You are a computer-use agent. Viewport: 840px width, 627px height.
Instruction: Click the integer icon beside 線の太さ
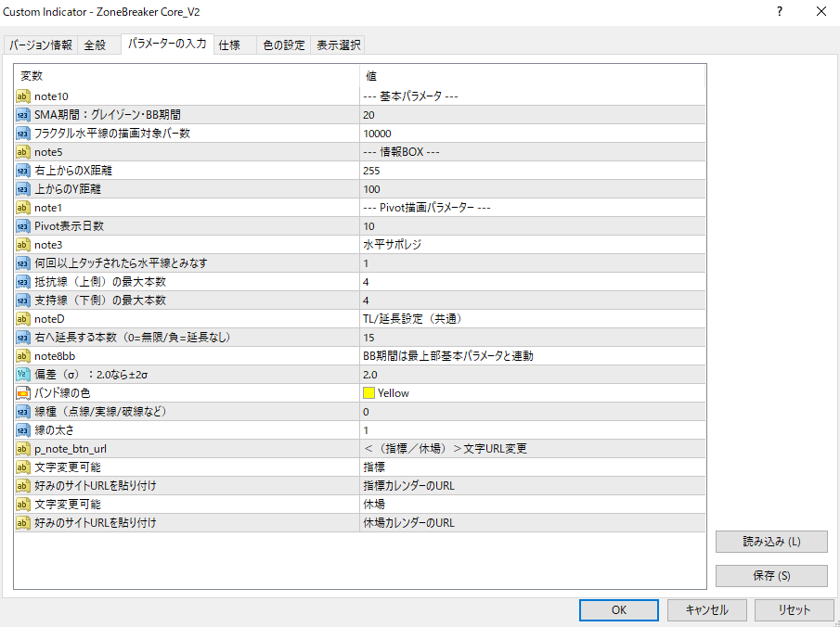coord(23,430)
